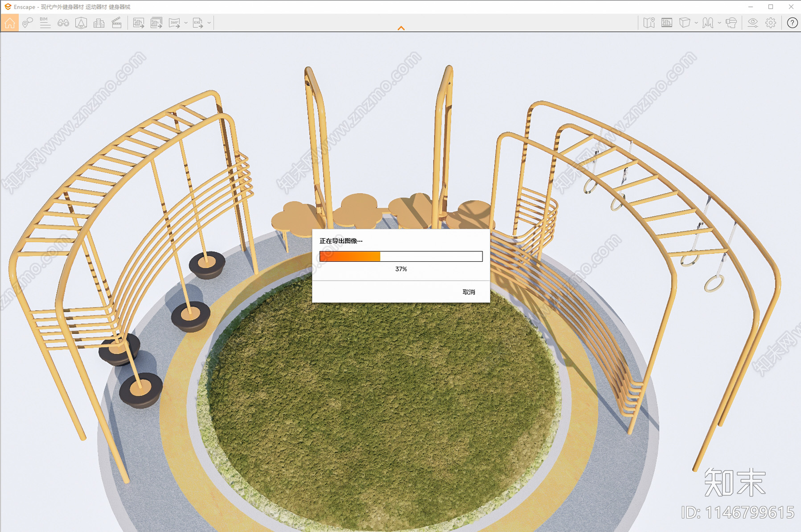Open view management binoculars icon
This screenshot has width=801, height=532.
click(63, 23)
